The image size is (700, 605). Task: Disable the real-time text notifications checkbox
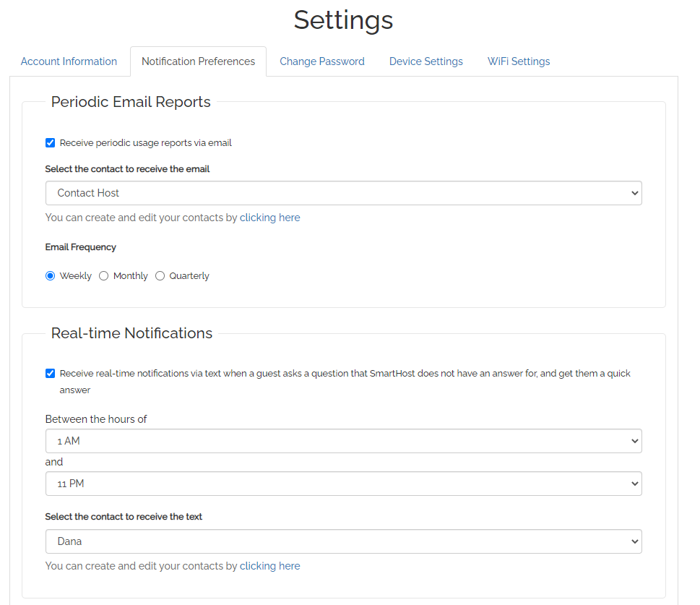[x=51, y=373]
